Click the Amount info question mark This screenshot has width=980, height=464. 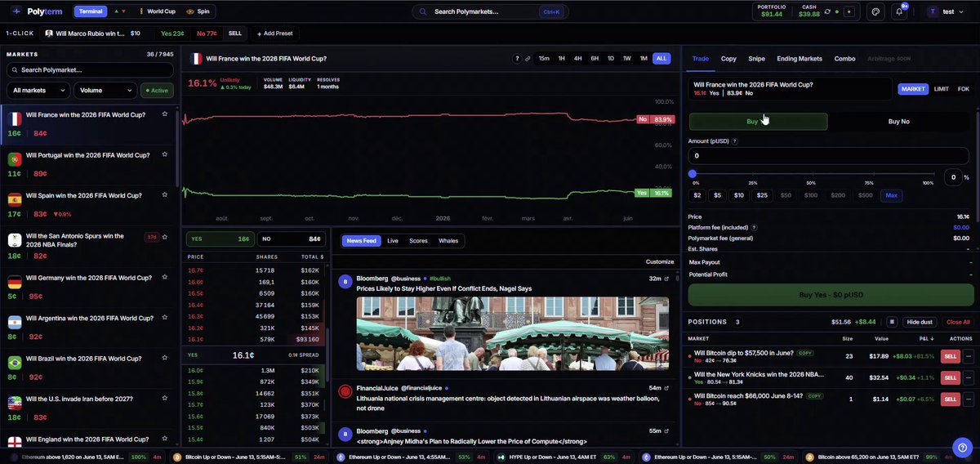pos(735,141)
